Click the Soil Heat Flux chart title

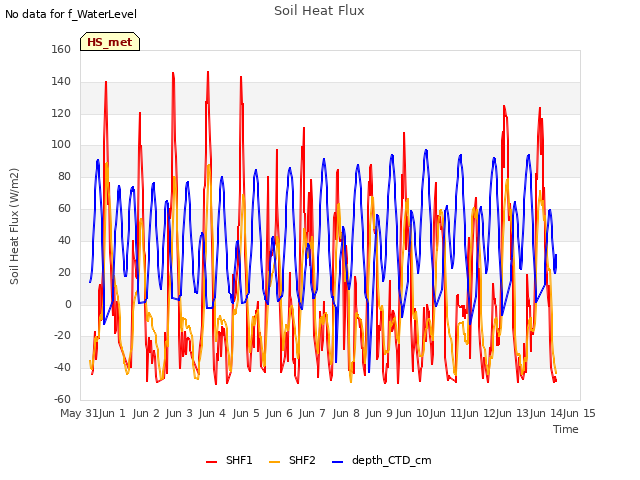click(319, 11)
